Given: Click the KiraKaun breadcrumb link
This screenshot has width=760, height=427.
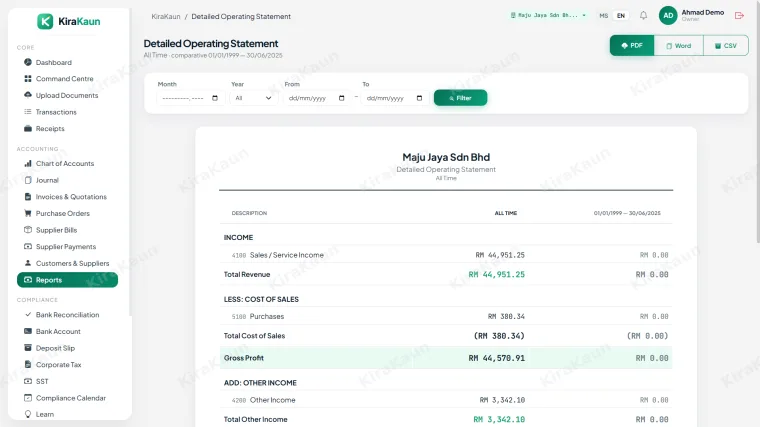Looking at the screenshot, I should point(166,16).
